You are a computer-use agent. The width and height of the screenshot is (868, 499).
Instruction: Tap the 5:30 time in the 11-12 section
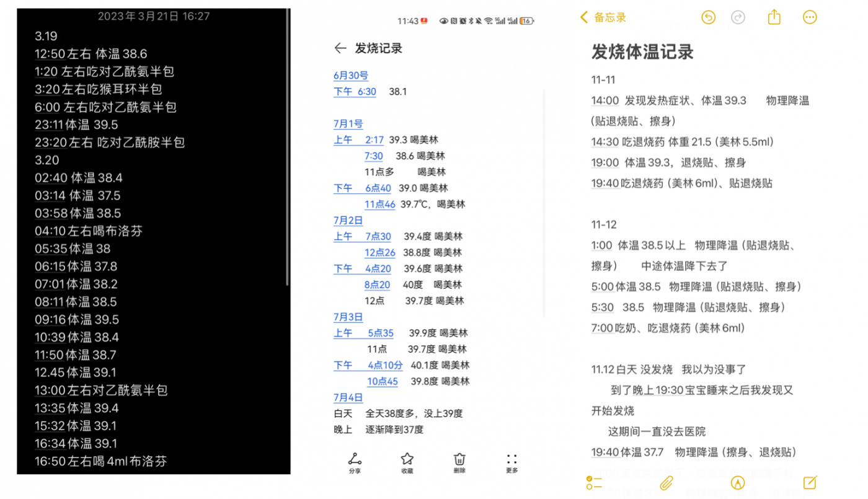603,307
